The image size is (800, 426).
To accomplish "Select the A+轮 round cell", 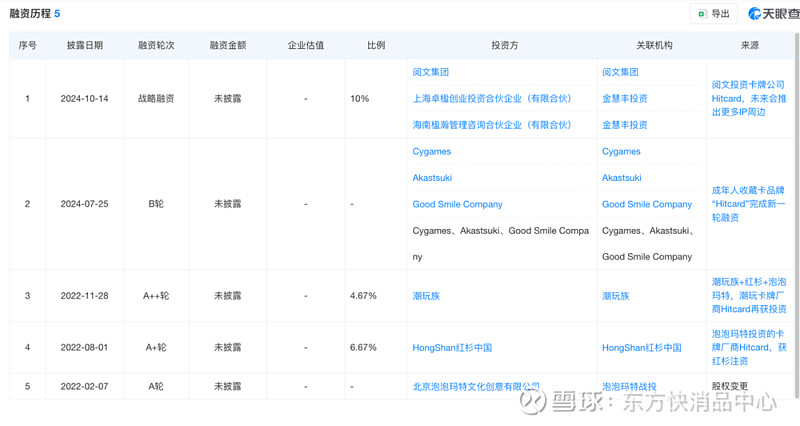I will coord(156,347).
